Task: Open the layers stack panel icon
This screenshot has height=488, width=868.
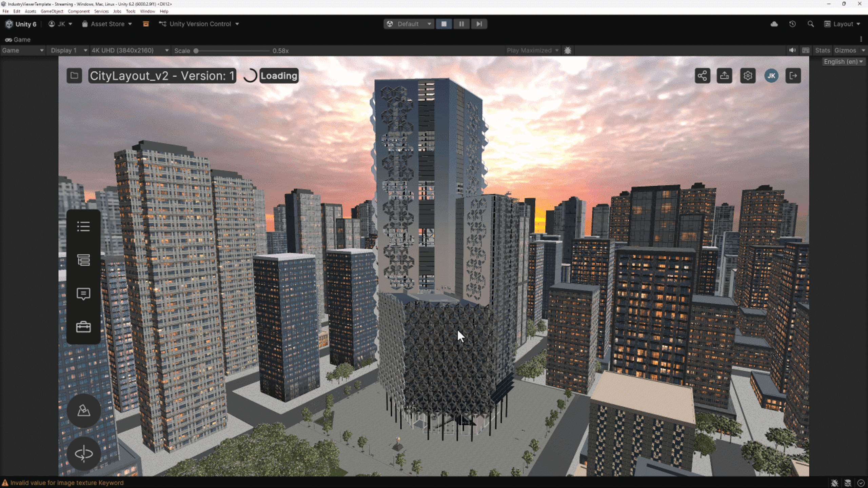Action: pyautogui.click(x=83, y=260)
